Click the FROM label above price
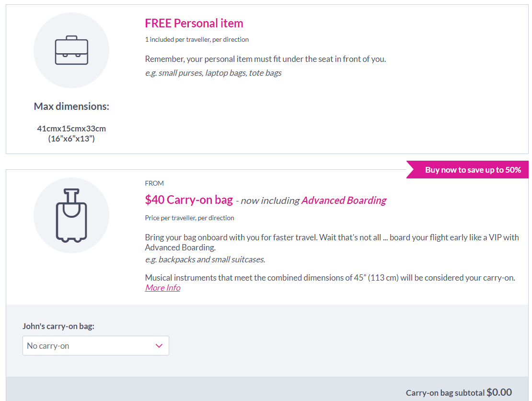The width and height of the screenshot is (532, 401). tap(154, 183)
